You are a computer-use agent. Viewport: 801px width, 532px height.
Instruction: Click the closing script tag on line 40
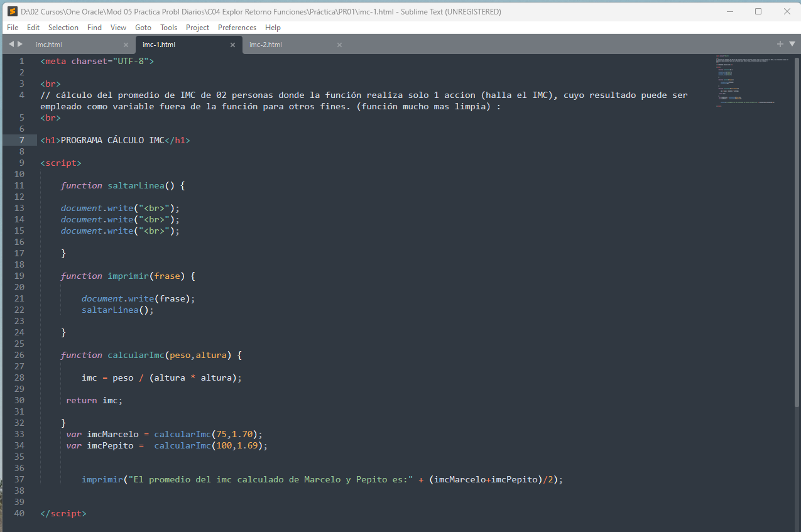point(63,513)
